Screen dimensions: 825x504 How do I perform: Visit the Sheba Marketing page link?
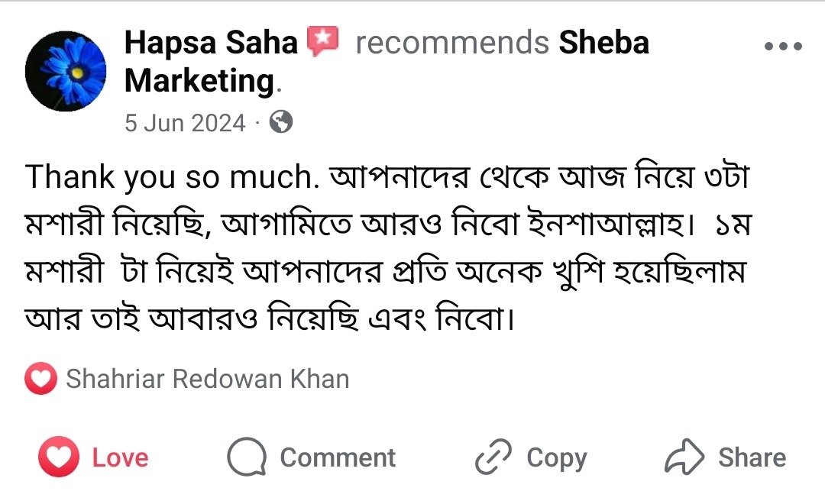click(x=603, y=43)
